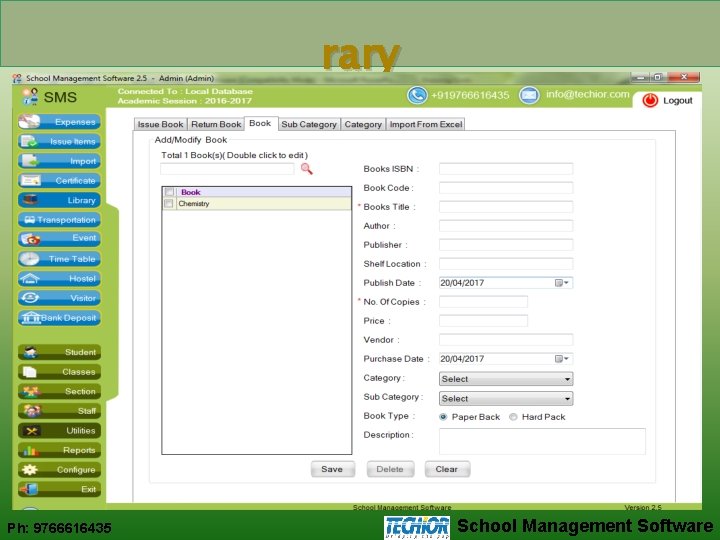Click the Author input field
This screenshot has width=720, height=540.
coord(506,226)
